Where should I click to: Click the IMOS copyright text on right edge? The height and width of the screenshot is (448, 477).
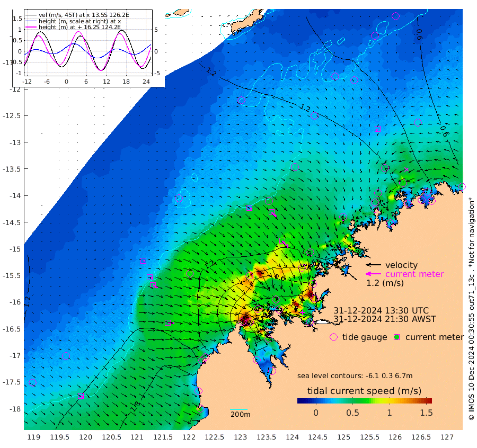pos(471,309)
